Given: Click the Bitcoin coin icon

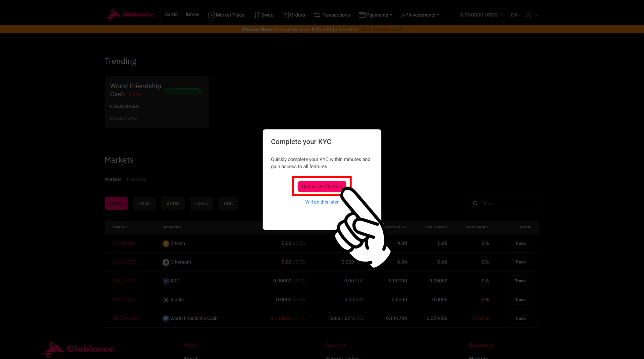Looking at the screenshot, I should (x=166, y=243).
